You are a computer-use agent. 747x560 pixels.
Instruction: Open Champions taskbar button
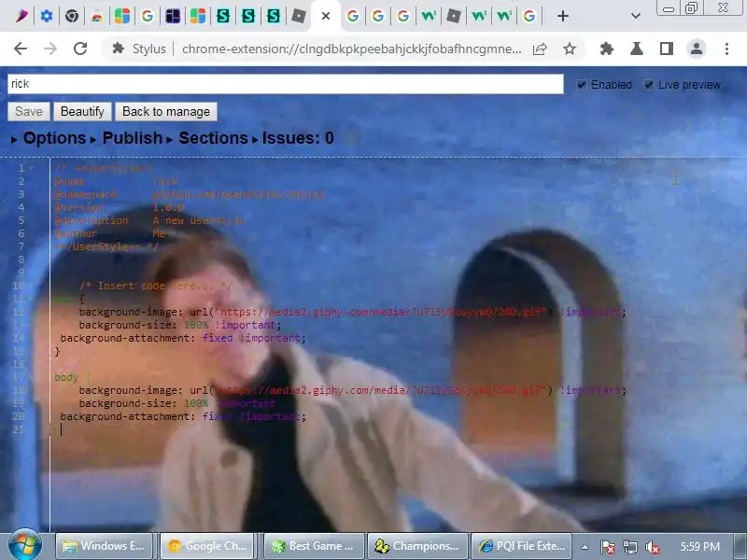417,546
